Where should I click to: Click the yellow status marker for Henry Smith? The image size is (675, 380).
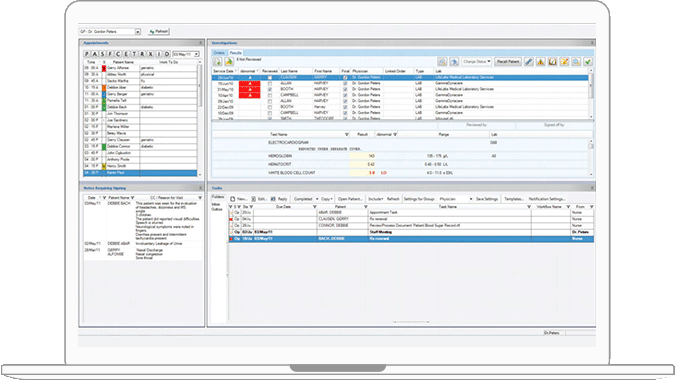104,166
